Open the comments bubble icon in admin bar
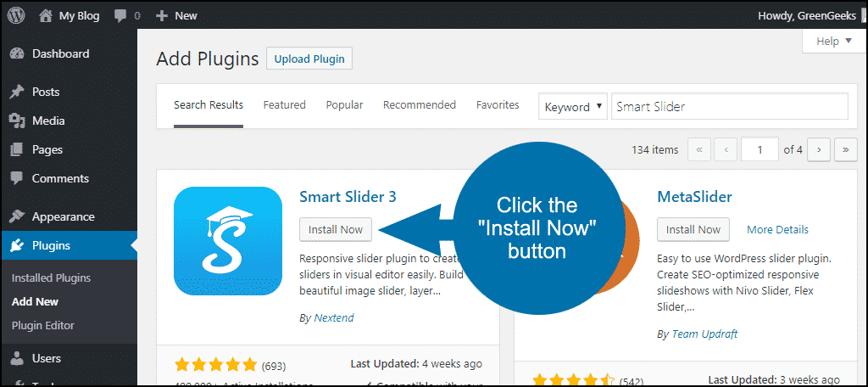 pyautogui.click(x=121, y=15)
